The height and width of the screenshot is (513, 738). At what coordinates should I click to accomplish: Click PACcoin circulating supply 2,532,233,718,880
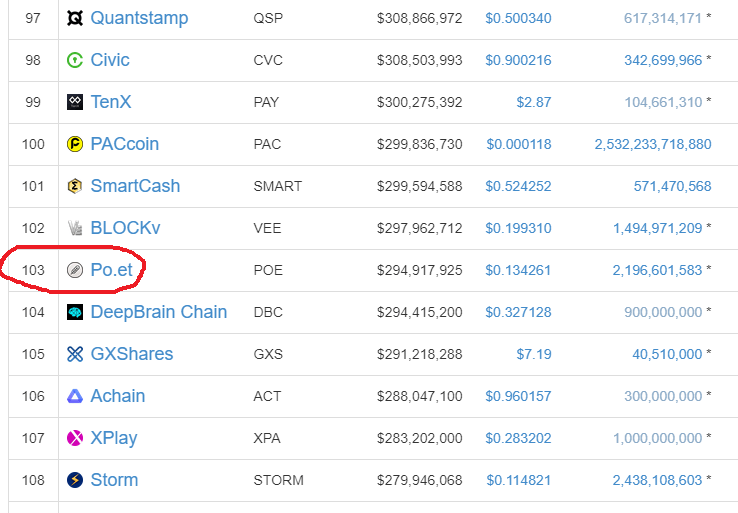(x=653, y=144)
